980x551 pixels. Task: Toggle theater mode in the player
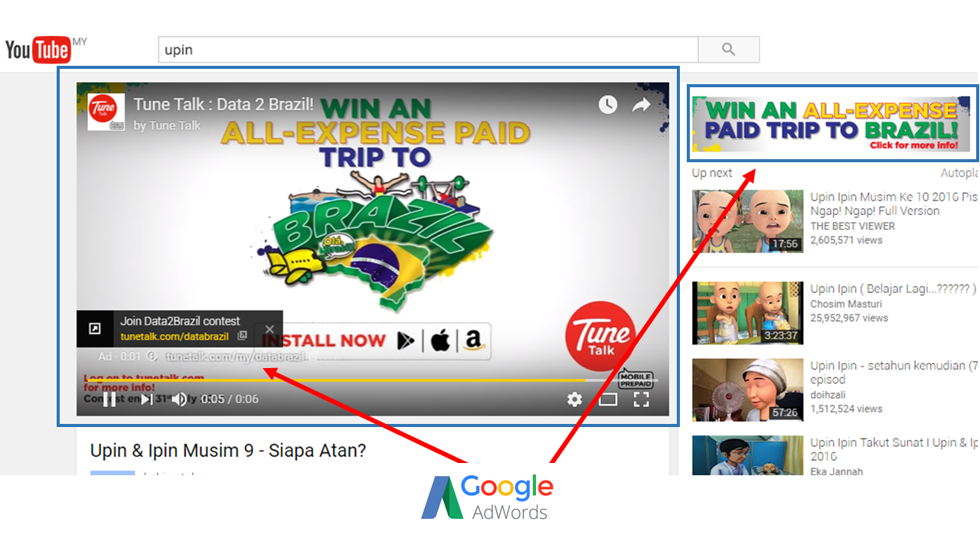click(x=608, y=399)
